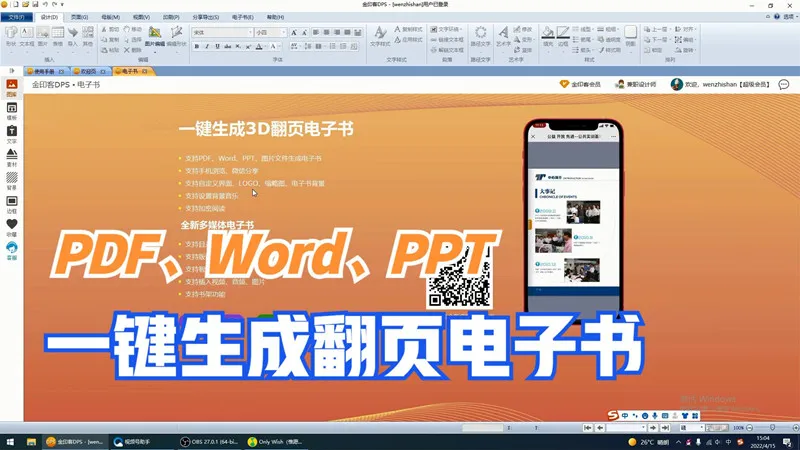Select the 形状 shape insert tool
The image size is (800, 450).
pos(11,36)
